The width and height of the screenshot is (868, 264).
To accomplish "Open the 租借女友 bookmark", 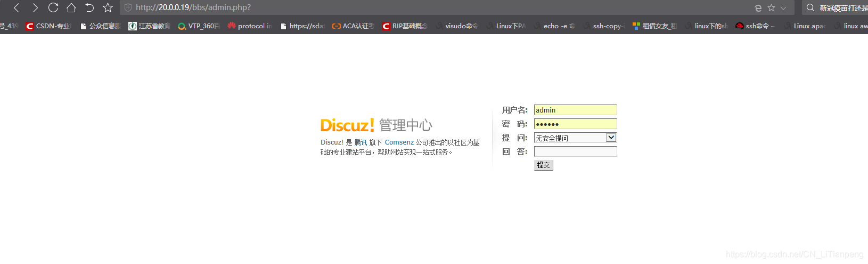I will pyautogui.click(x=654, y=26).
